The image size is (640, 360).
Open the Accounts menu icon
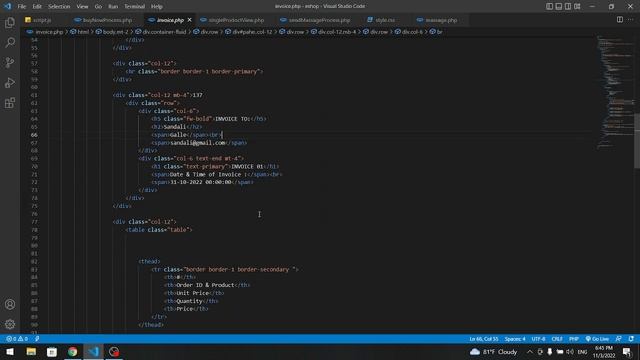tap(10, 304)
